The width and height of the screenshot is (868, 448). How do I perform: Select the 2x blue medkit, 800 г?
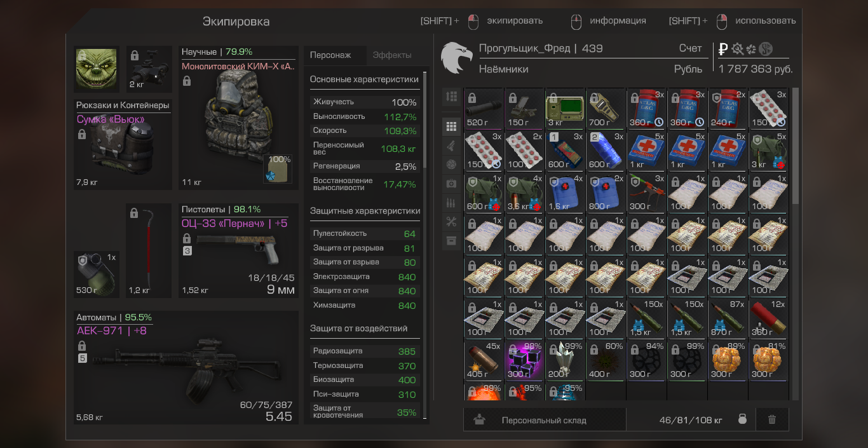pyautogui.click(x=606, y=192)
